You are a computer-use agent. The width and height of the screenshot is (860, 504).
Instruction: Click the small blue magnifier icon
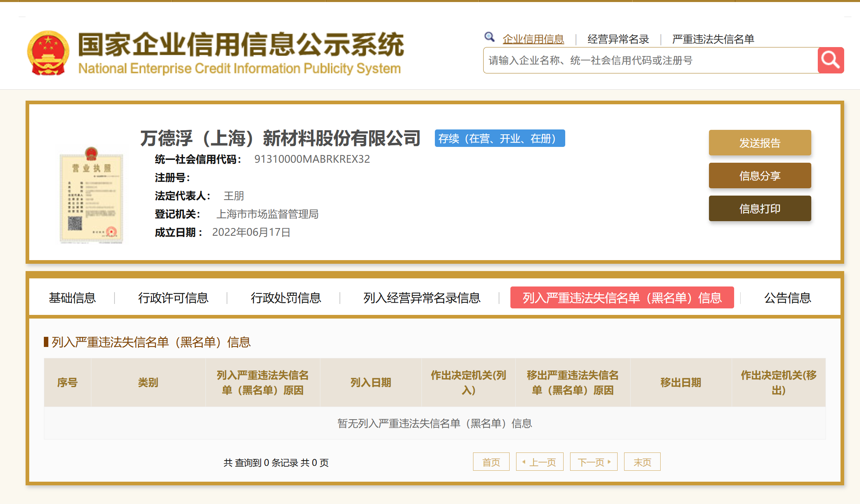(x=489, y=37)
